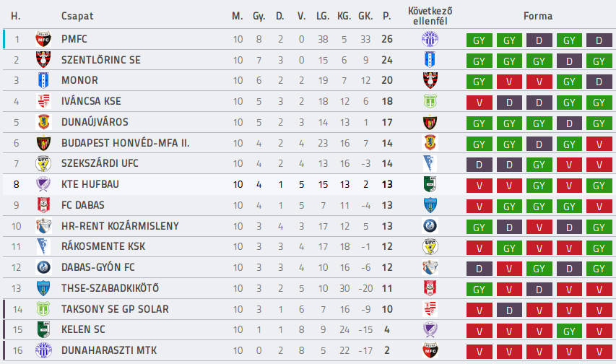The image size is (616, 364).
Task: Open the Szentlőrinc SE team page
Action: (x=101, y=60)
